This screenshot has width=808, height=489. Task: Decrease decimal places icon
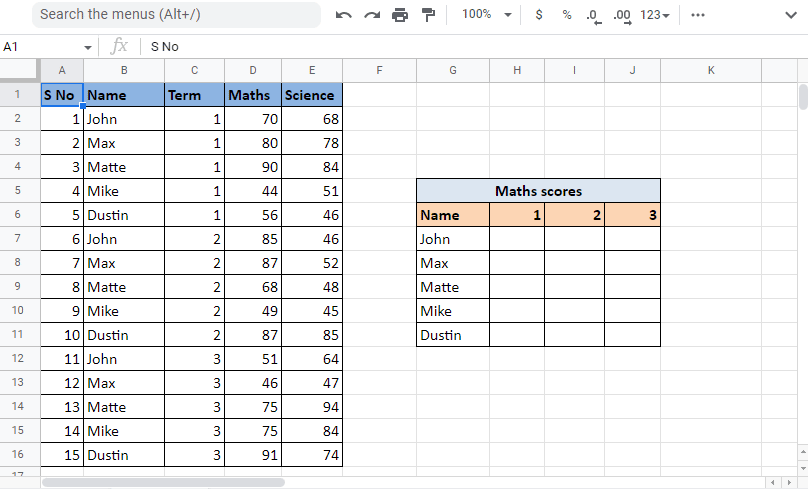593,16
